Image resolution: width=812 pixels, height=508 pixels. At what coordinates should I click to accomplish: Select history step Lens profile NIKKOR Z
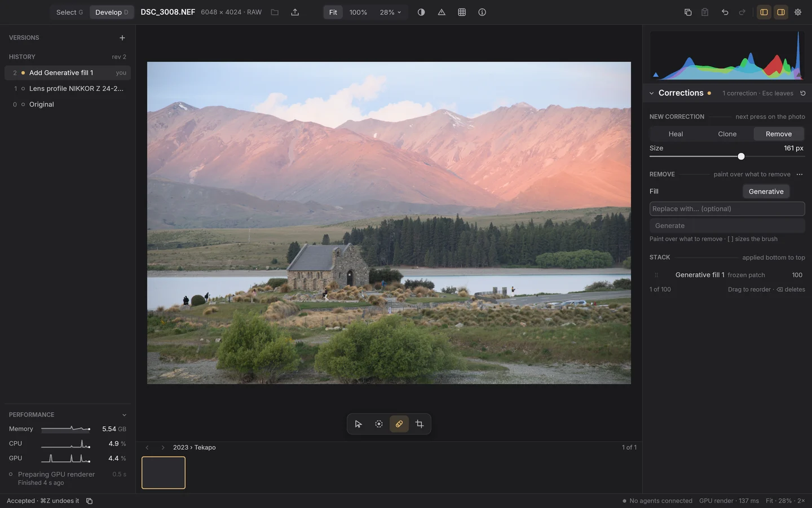click(x=68, y=89)
